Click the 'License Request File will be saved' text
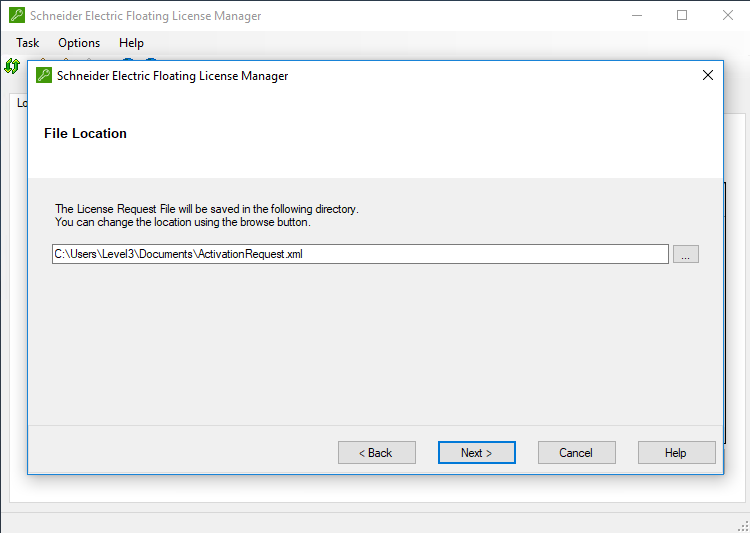Image resolution: width=750 pixels, height=533 pixels. [207, 209]
